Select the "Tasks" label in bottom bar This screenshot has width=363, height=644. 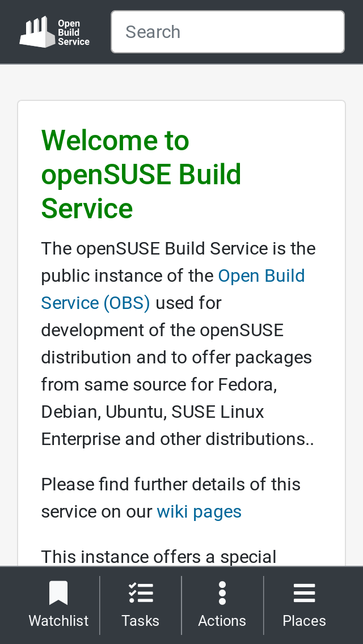pos(140,621)
